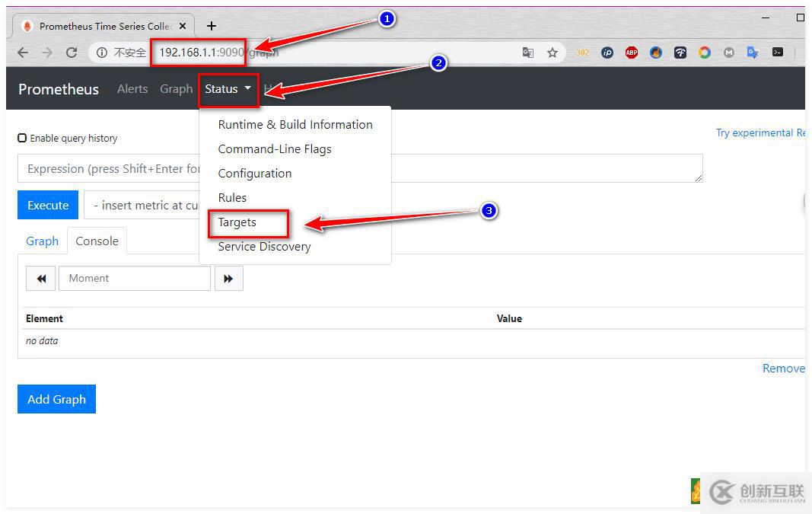Click the Prometheus brand link

[x=59, y=89]
